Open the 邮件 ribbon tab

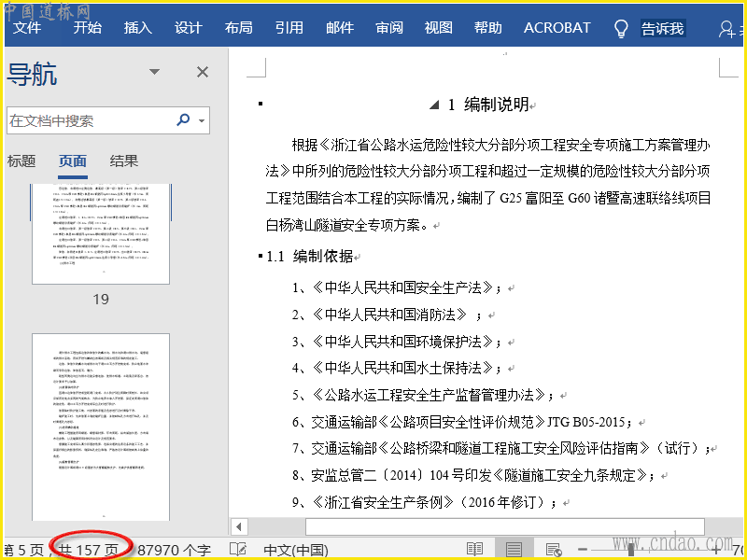[x=340, y=28]
